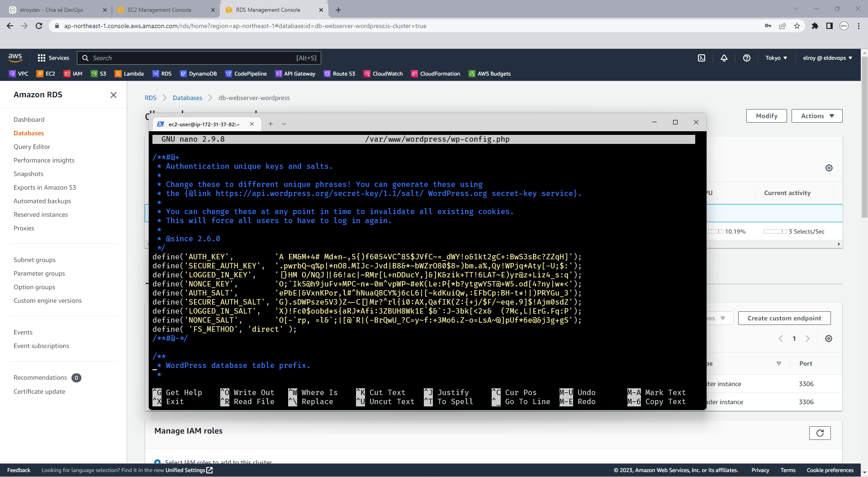Open Certificate update in sidebar
This screenshot has height=477, width=868.
(39, 391)
